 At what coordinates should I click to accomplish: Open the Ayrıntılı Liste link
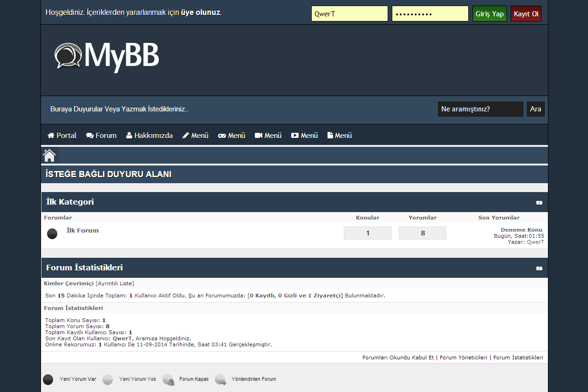(x=115, y=283)
